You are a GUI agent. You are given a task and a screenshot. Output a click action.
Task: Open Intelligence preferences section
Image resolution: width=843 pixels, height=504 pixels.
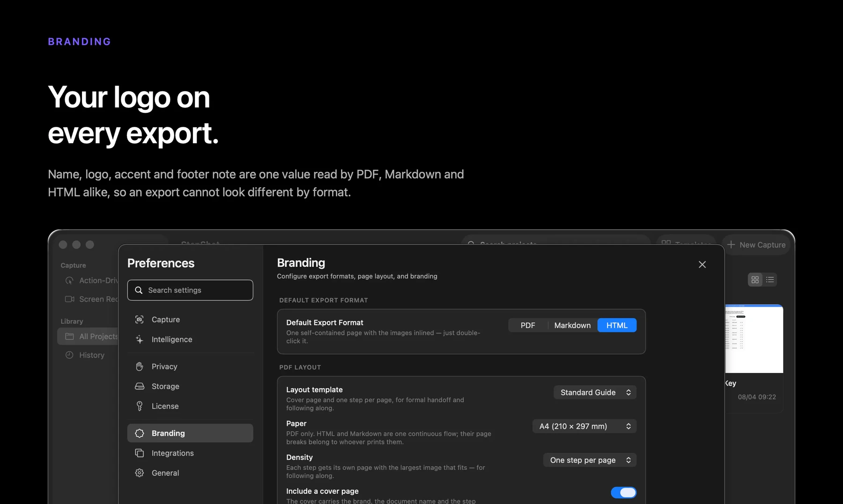(190, 339)
